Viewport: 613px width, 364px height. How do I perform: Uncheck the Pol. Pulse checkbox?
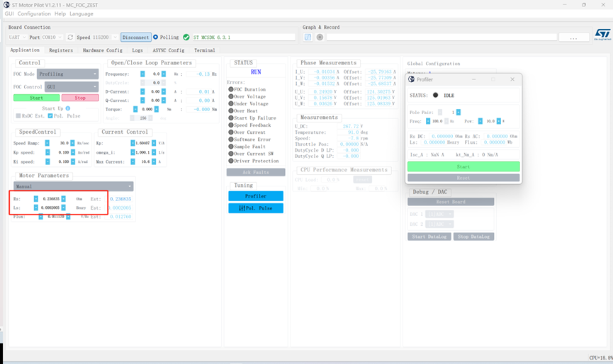(50, 115)
